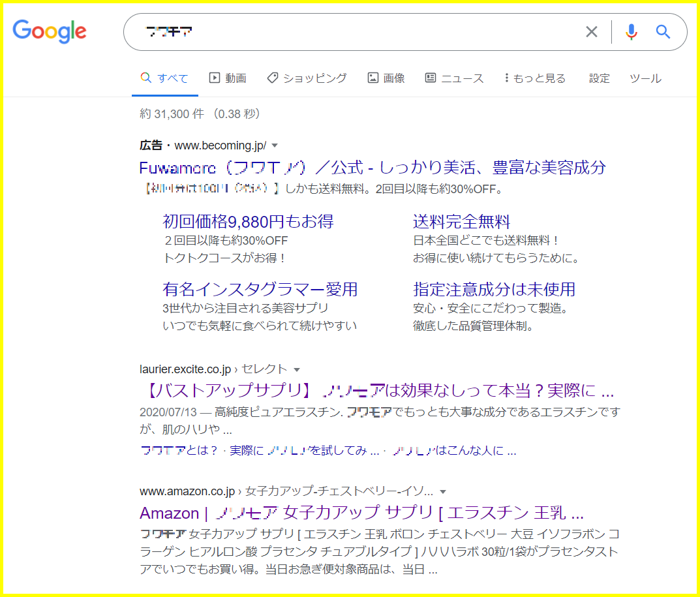Expand dropdown arrow beside www.becoming.jp ad
Screen dimensions: 700x597
click(x=275, y=145)
